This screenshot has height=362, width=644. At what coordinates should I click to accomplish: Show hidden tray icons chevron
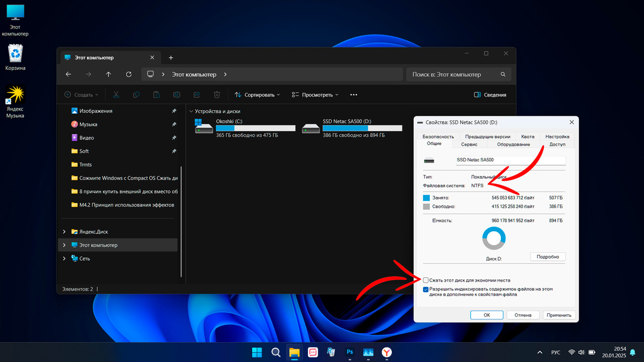(x=539, y=352)
